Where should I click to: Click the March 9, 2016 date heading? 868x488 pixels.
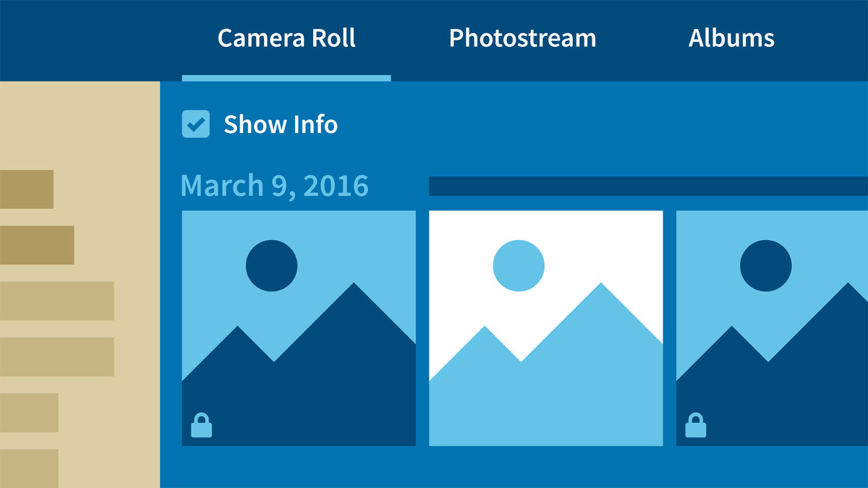[274, 186]
